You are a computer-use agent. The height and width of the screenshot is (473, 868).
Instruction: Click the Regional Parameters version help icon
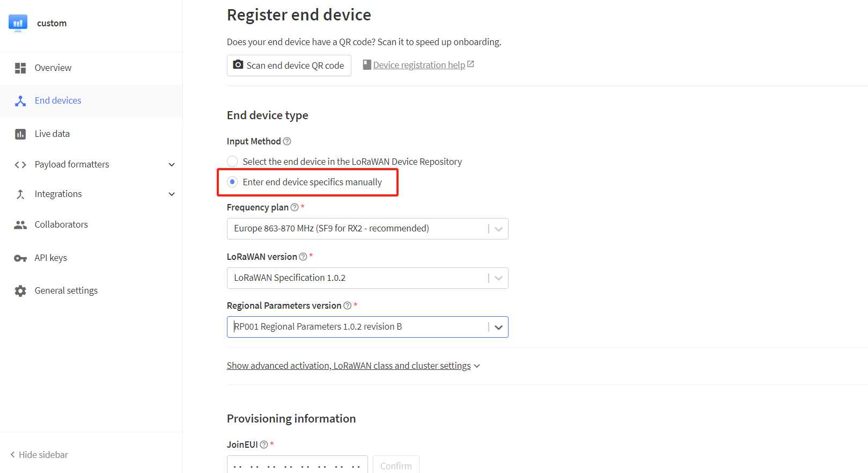(x=348, y=305)
